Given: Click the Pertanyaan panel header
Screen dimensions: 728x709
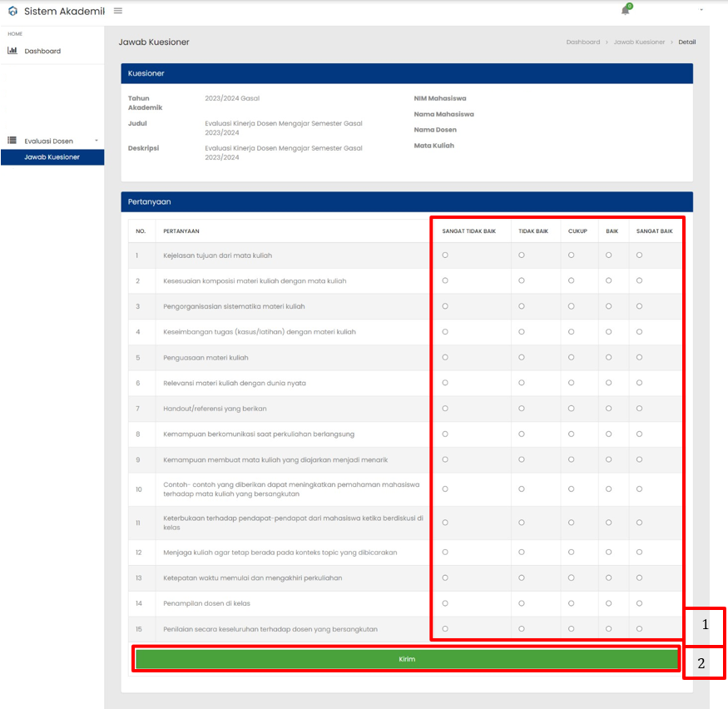Looking at the screenshot, I should click(x=407, y=202).
